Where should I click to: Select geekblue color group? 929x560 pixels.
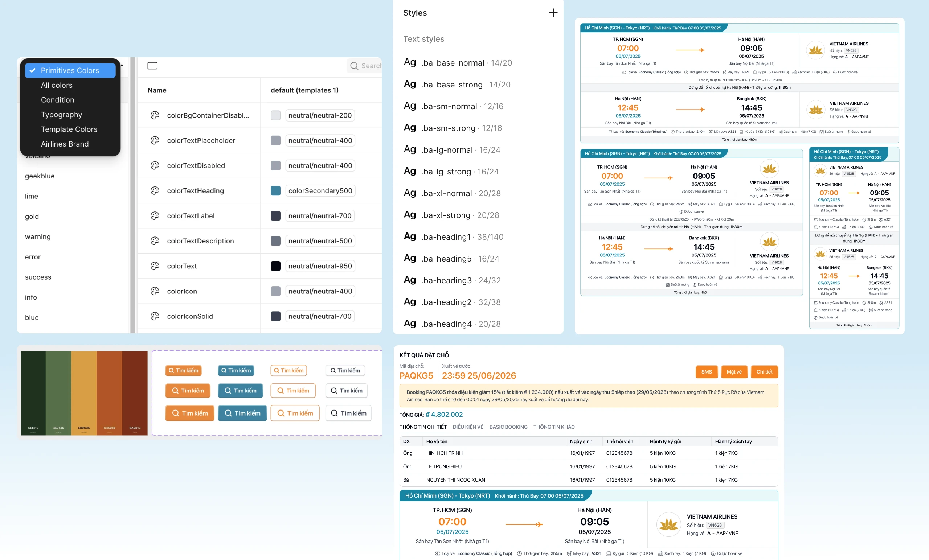(40, 176)
